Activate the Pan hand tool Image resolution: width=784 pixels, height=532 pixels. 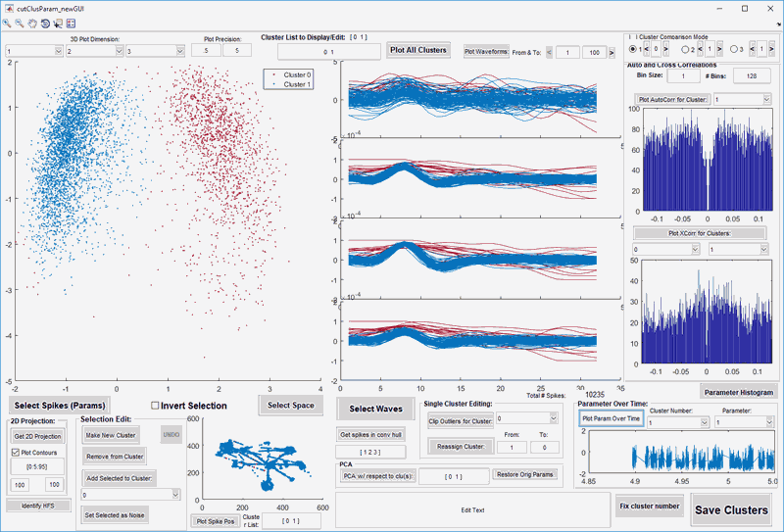pos(33,23)
